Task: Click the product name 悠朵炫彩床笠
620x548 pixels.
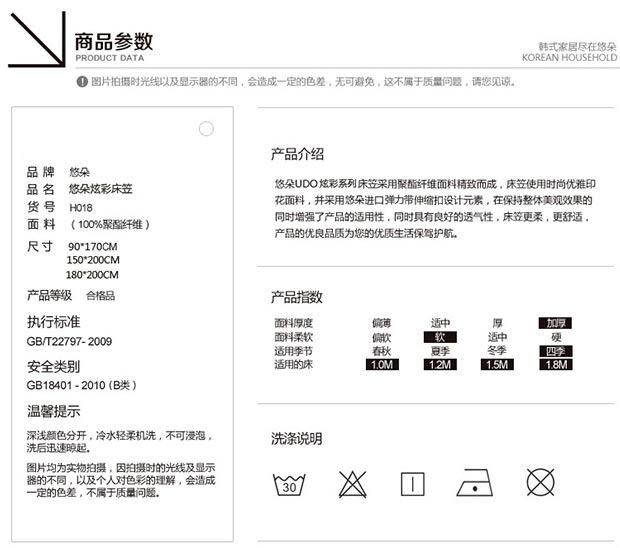Action: pyautogui.click(x=100, y=189)
